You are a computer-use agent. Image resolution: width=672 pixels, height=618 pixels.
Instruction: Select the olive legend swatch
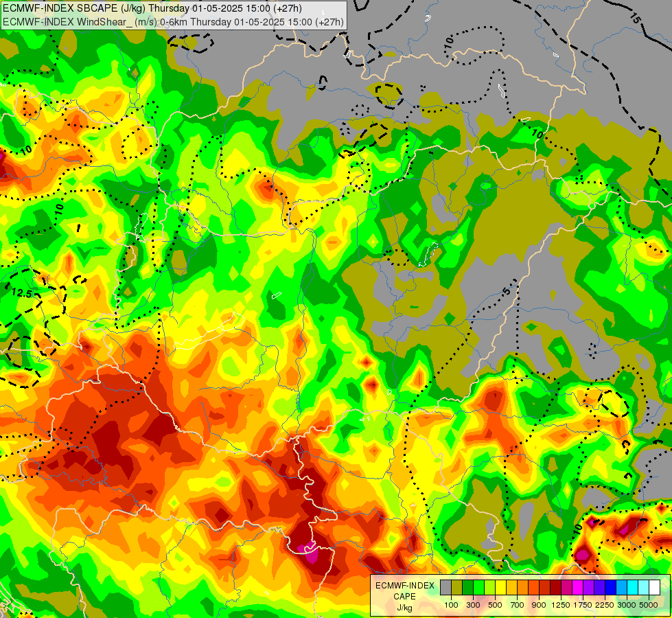(457, 587)
